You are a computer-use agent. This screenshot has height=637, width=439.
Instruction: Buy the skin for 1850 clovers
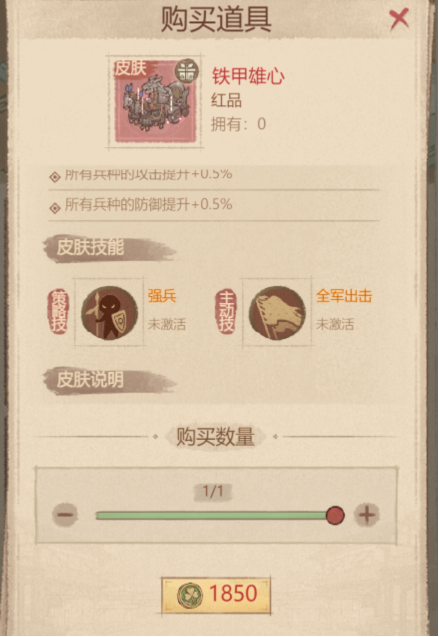pos(216,594)
